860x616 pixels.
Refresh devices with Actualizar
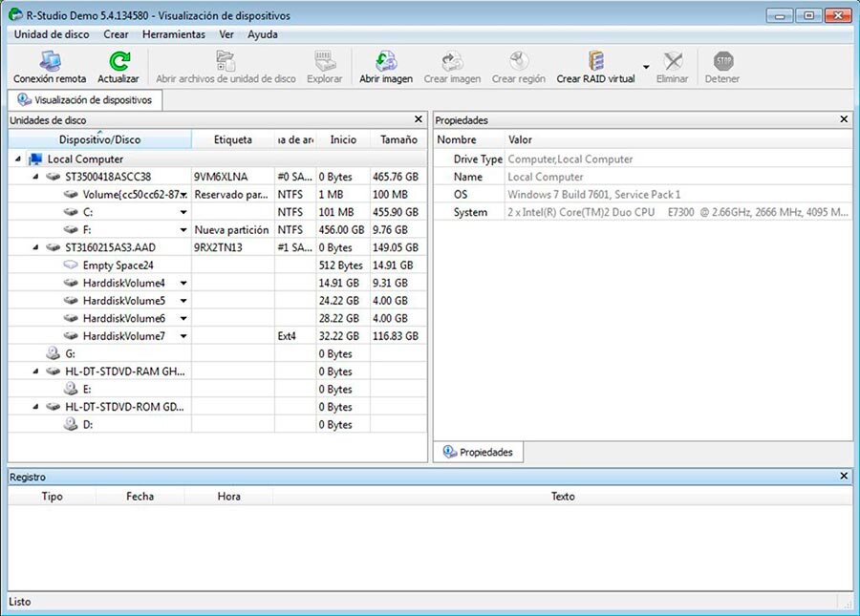[118, 67]
